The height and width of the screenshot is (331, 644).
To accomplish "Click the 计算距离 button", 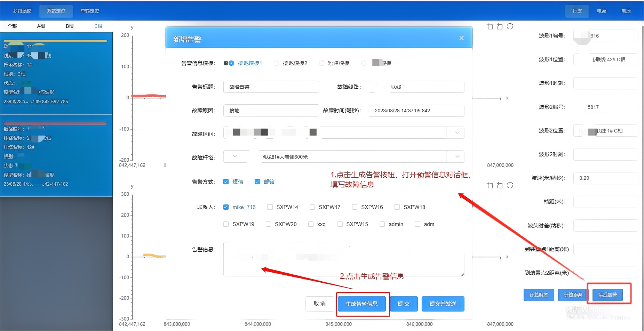I will [573, 295].
